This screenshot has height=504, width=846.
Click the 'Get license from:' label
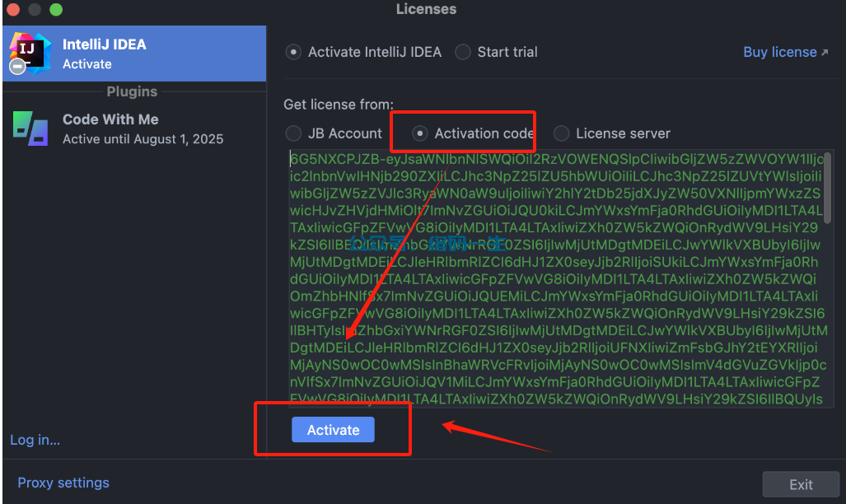tap(339, 104)
